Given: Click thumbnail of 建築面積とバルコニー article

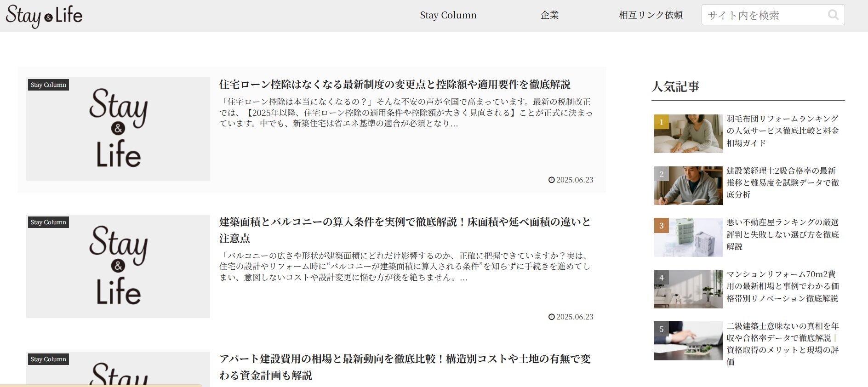Looking at the screenshot, I should [x=118, y=266].
